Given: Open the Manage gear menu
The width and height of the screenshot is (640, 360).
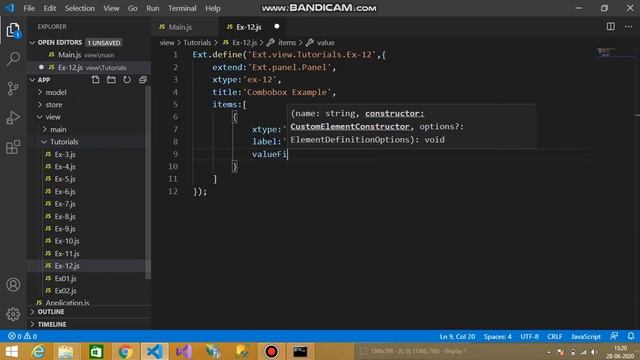Looking at the screenshot, I should pos(13,314).
